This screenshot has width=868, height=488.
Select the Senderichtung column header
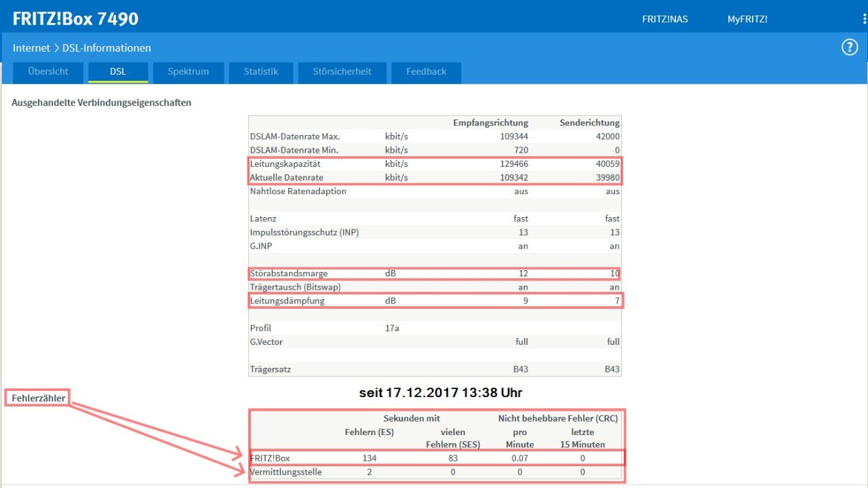pos(589,123)
